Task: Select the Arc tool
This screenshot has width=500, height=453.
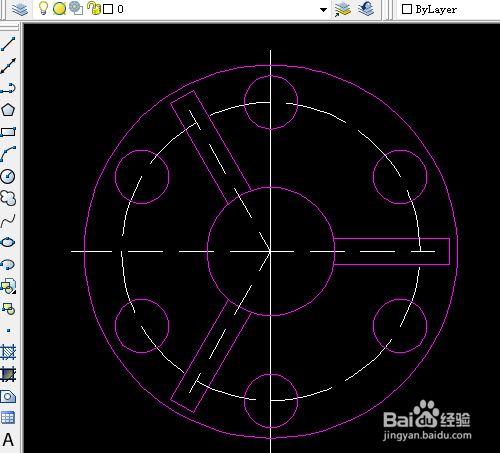Action: pyautogui.click(x=8, y=154)
